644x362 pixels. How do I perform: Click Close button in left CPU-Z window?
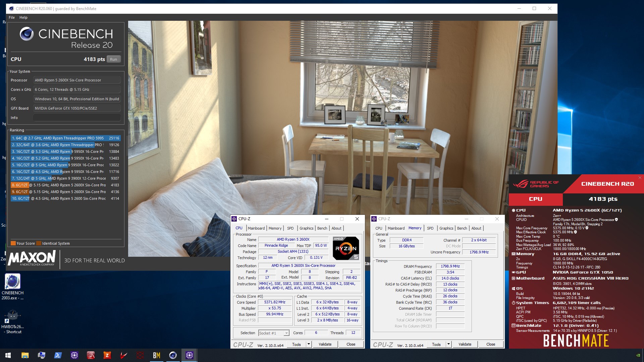coord(351,344)
